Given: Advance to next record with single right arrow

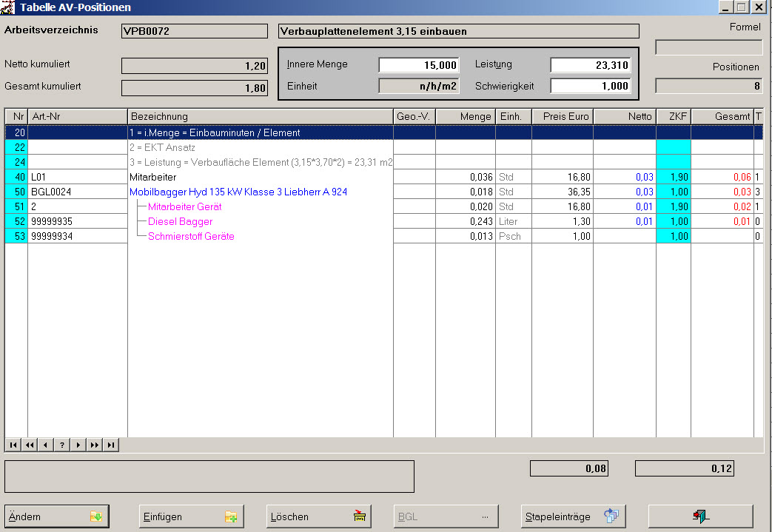Looking at the screenshot, I should [78, 445].
